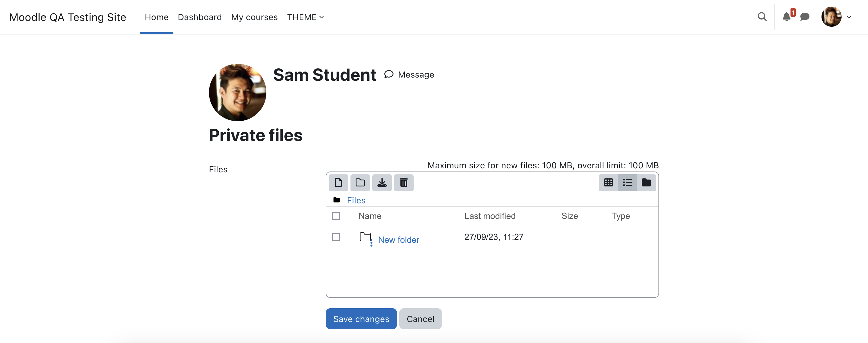Switch to folder tree view
Screen dimensions: 868x343
coord(646,182)
